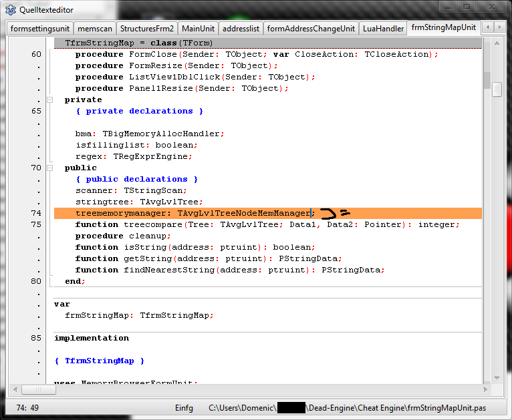Collapse the public section fold marker
This screenshot has width=512, height=420.
[49, 168]
